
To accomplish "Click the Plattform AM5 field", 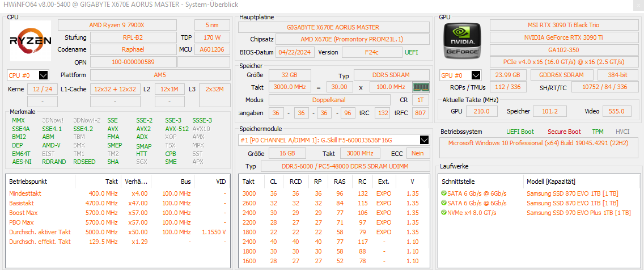I will (x=160, y=75).
